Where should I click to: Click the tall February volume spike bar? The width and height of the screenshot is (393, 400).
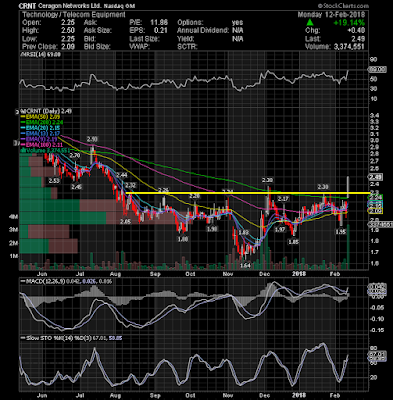tap(348, 247)
